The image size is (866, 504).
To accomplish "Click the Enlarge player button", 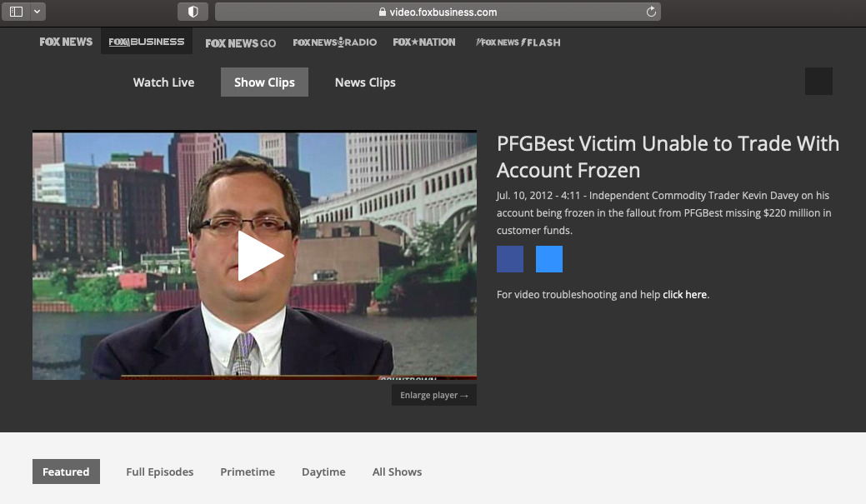I will click(434, 395).
